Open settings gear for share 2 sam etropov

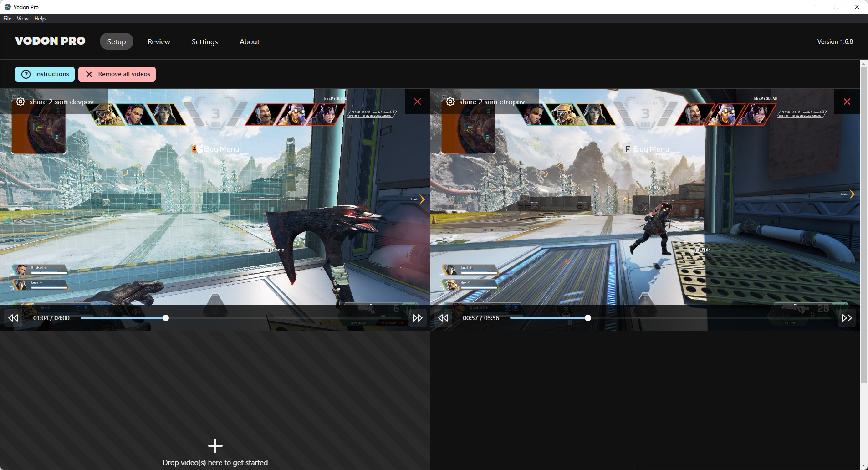coord(450,102)
